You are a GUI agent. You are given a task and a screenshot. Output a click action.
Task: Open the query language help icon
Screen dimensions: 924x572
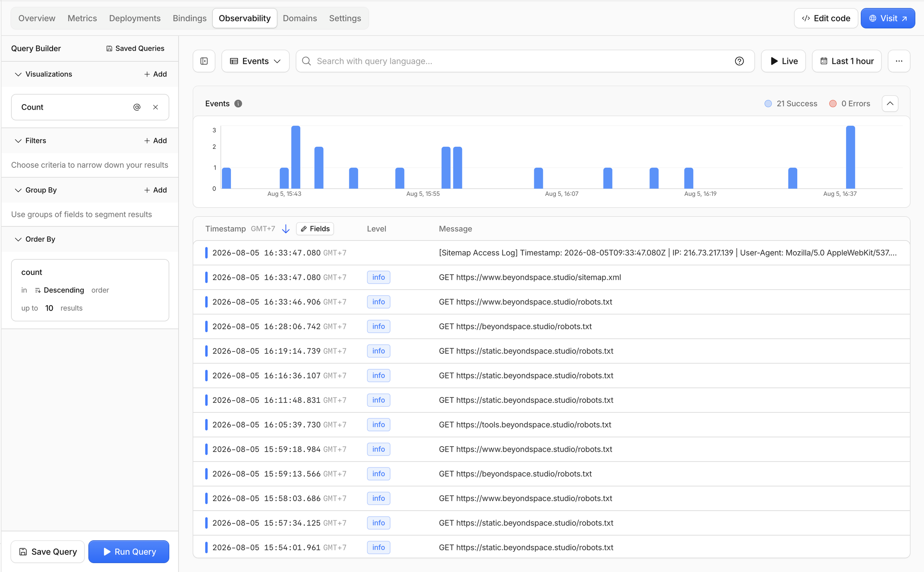[x=739, y=61]
